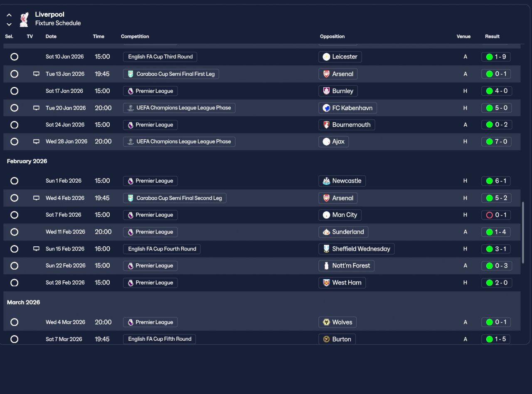532x394 pixels.
Task: Open Champions League League Phase on the Ajax row
Action: (179, 141)
